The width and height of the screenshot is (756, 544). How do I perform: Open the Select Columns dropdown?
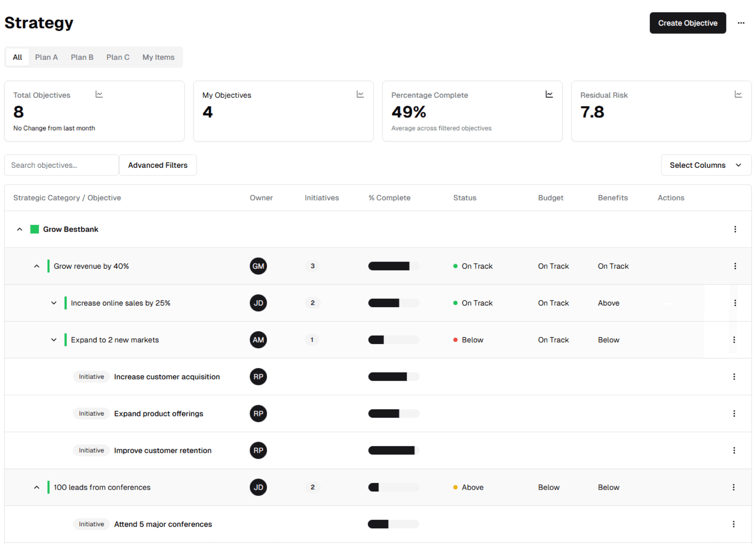pyautogui.click(x=706, y=165)
